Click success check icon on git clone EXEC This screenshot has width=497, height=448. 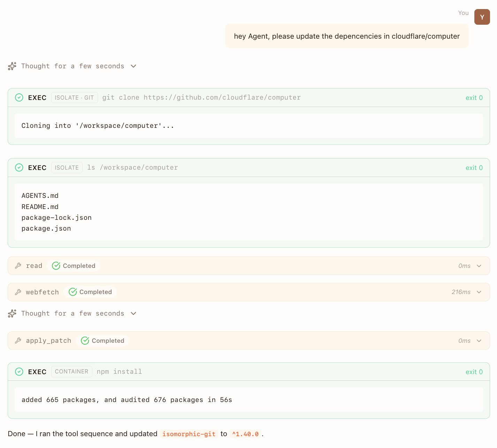pyautogui.click(x=19, y=98)
